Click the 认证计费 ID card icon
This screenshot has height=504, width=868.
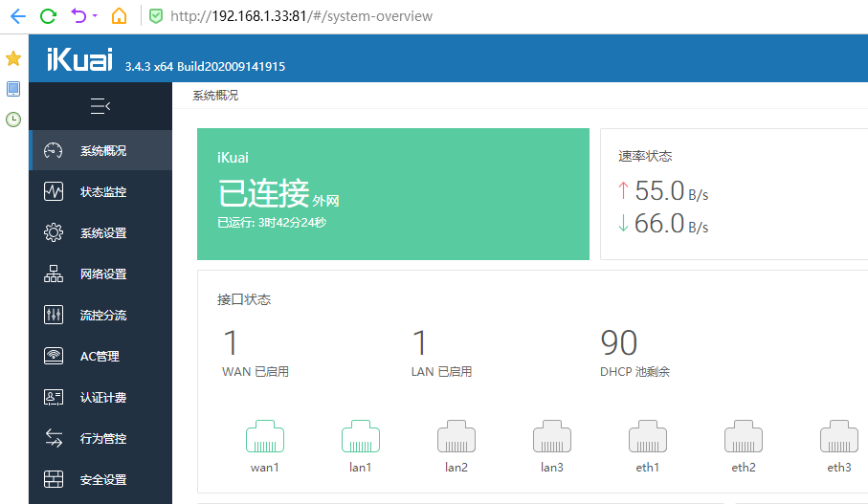pyautogui.click(x=54, y=397)
